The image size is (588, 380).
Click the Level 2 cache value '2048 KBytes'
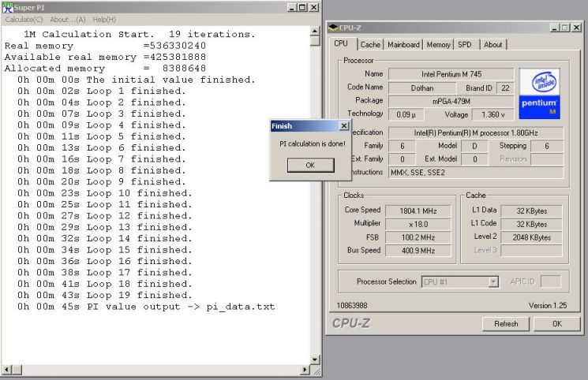coord(531,237)
